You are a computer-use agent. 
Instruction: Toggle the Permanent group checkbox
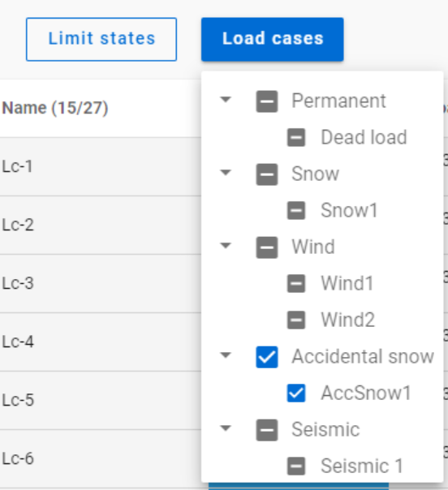(x=267, y=101)
